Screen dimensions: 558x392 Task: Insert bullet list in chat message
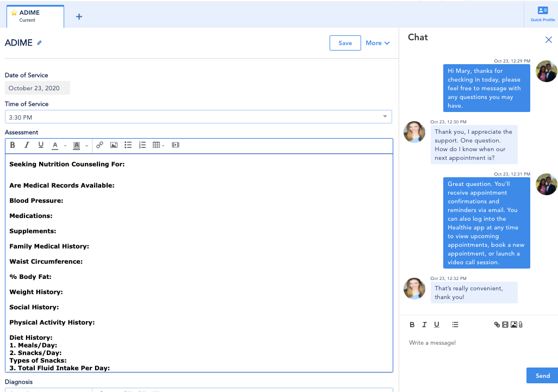[455, 325]
